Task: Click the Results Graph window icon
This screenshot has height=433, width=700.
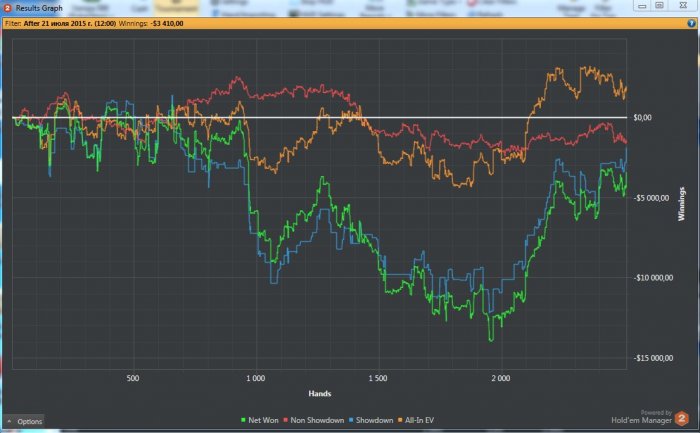Action: click(x=7, y=7)
